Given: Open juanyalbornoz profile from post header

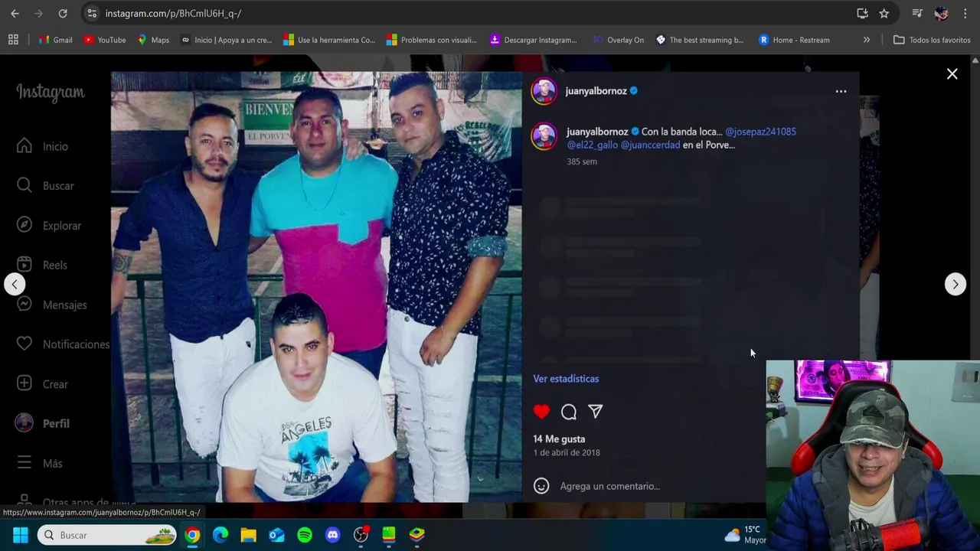Looking at the screenshot, I should click(x=596, y=91).
